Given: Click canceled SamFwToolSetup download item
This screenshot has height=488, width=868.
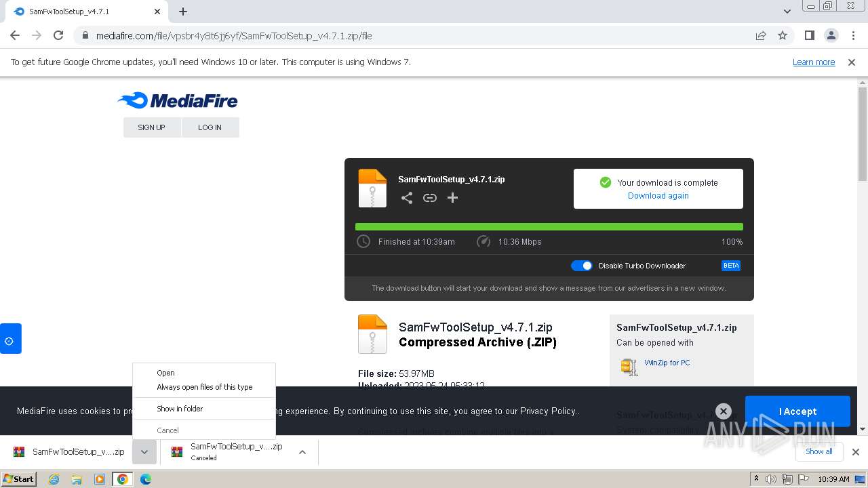Looking at the screenshot, I should [227, 452].
